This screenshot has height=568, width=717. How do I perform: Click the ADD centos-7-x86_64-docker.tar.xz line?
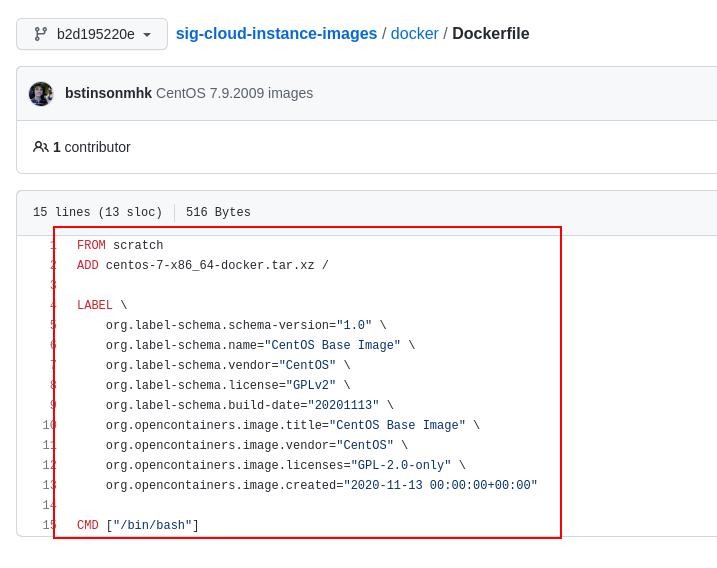pyautogui.click(x=203, y=265)
